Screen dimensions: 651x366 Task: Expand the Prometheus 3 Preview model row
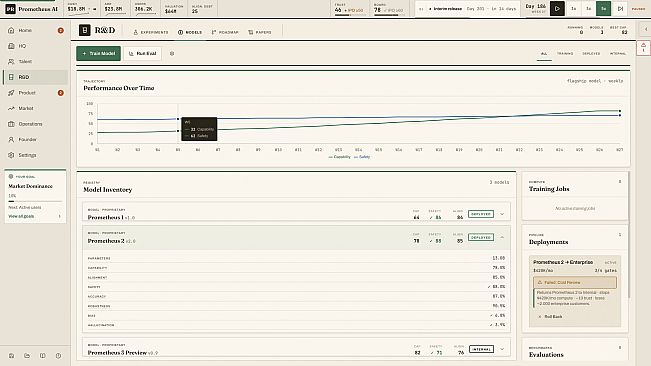click(x=502, y=349)
